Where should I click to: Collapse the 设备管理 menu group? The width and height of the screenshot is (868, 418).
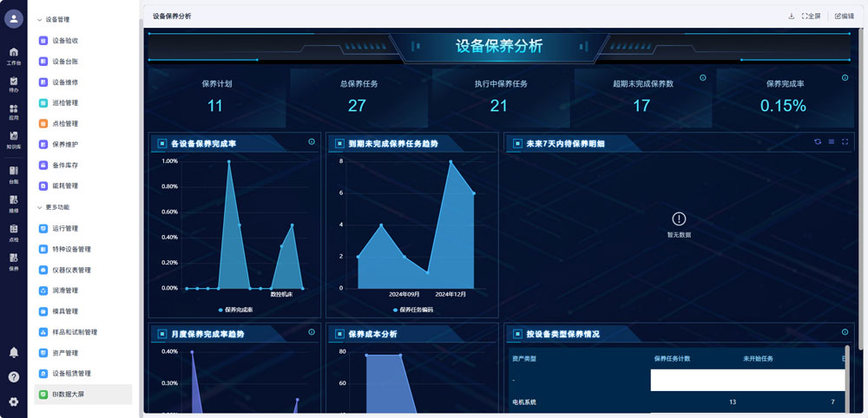(x=39, y=19)
